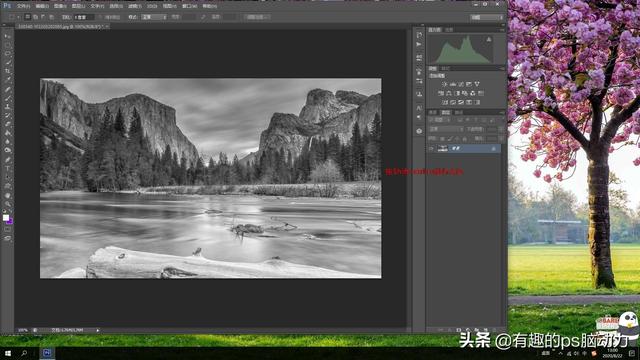
Task: Click the Refine Edge button
Action: pyautogui.click(x=257, y=17)
